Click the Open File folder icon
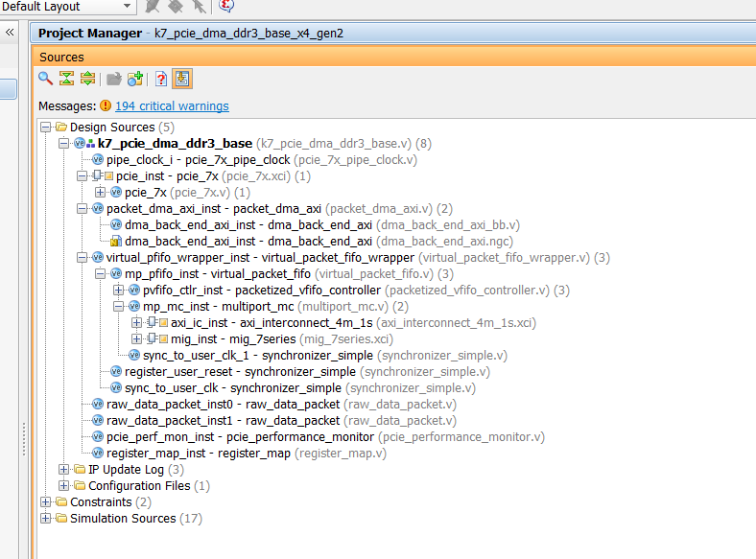756x559 pixels. point(113,79)
